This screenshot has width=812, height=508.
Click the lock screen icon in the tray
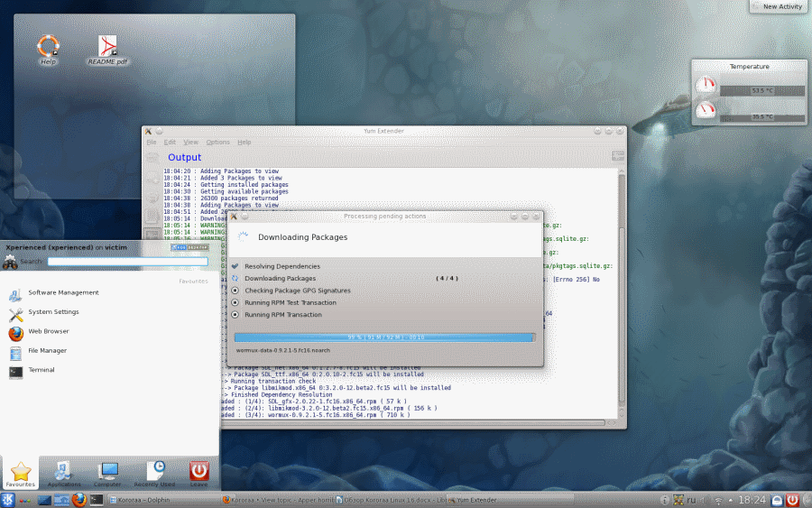click(x=778, y=500)
